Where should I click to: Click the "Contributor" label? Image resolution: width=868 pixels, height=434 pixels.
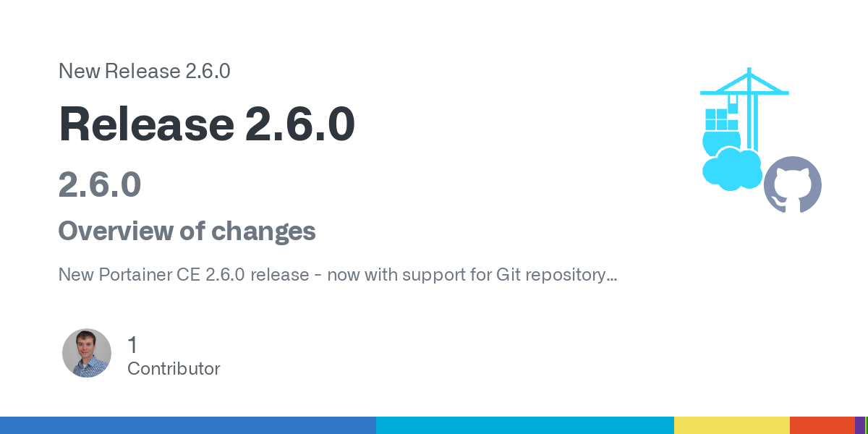click(x=174, y=369)
